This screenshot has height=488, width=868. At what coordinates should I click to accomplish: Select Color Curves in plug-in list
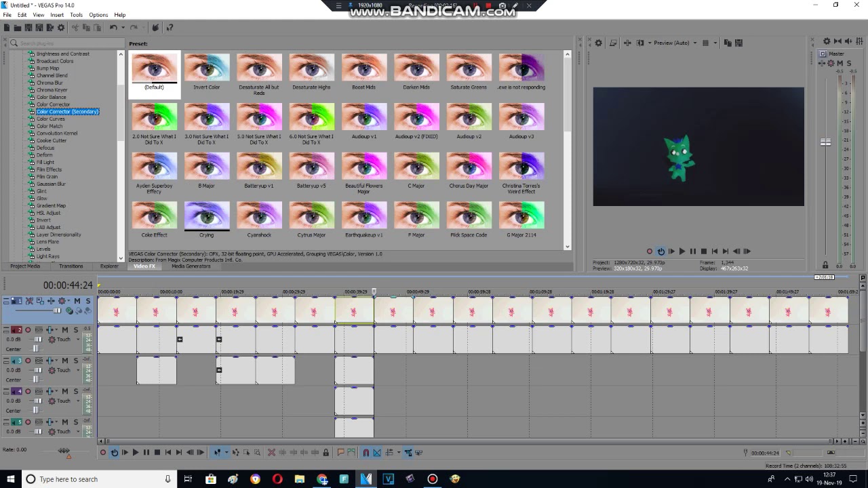coord(51,119)
